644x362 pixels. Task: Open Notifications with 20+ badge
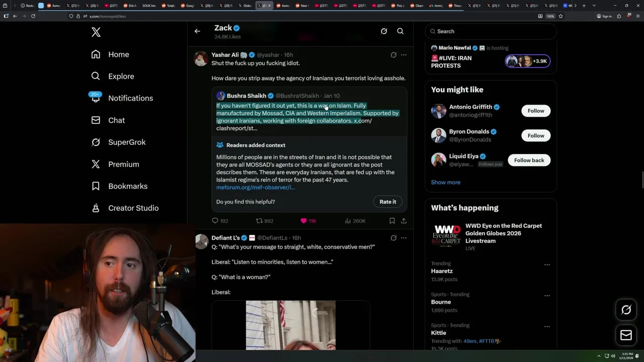point(122,98)
